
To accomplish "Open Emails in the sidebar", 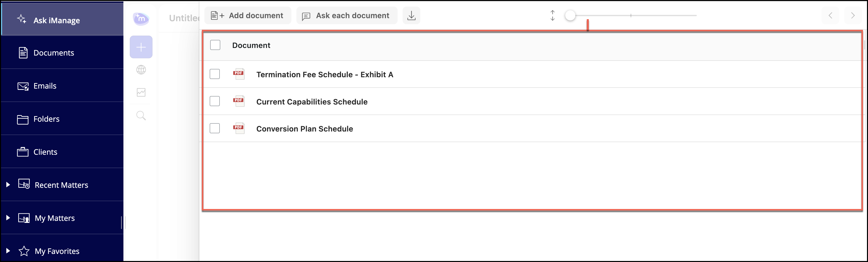I will [45, 86].
